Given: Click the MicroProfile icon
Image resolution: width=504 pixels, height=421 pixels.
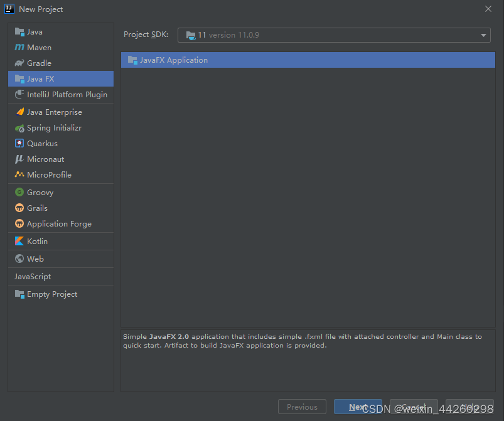Looking at the screenshot, I should [x=19, y=174].
